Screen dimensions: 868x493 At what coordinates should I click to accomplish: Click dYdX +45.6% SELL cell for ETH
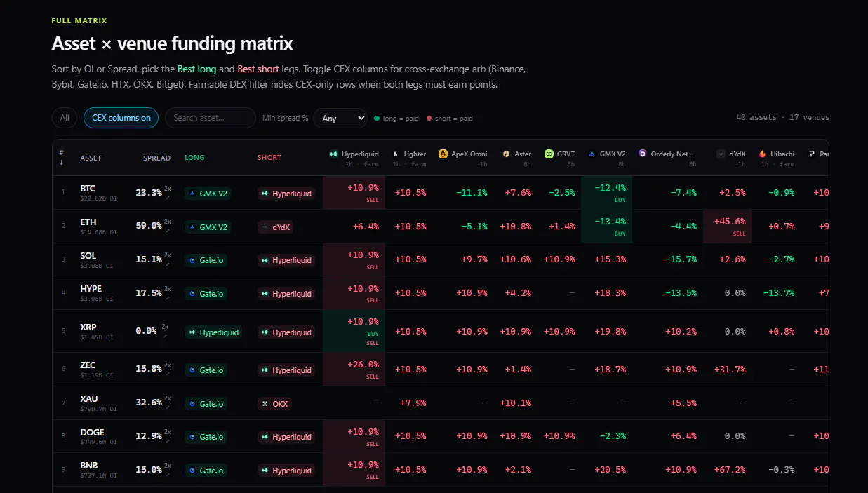pos(727,227)
